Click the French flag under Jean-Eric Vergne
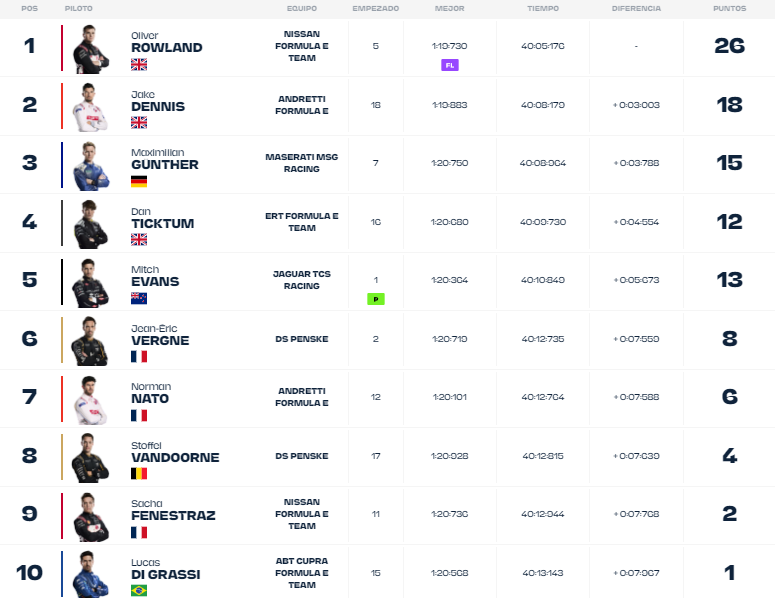 pyautogui.click(x=139, y=356)
